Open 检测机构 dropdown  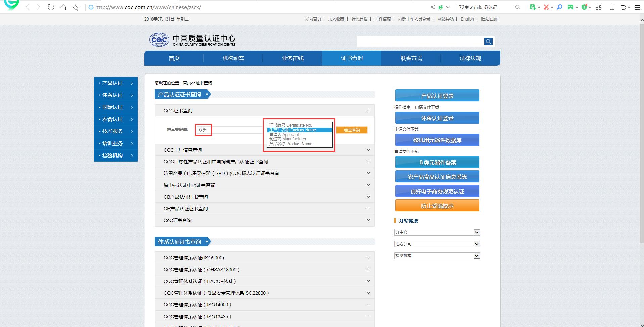[437, 256]
